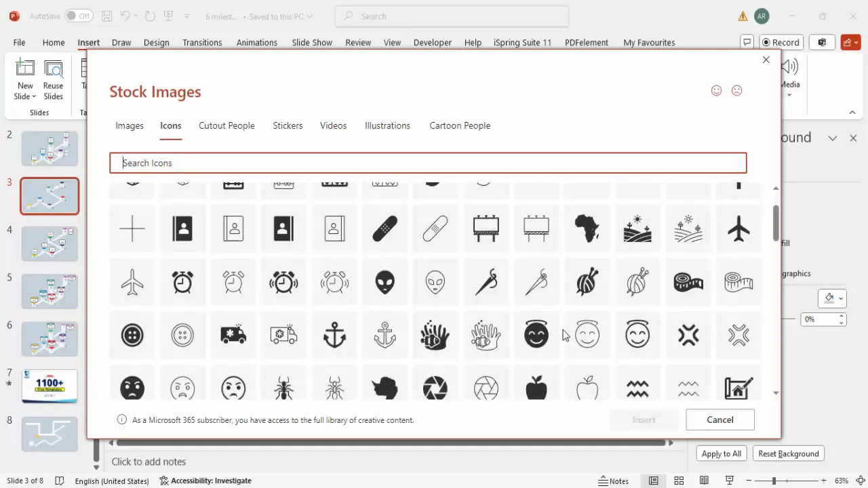Click the Reset Background button

pyautogui.click(x=788, y=453)
